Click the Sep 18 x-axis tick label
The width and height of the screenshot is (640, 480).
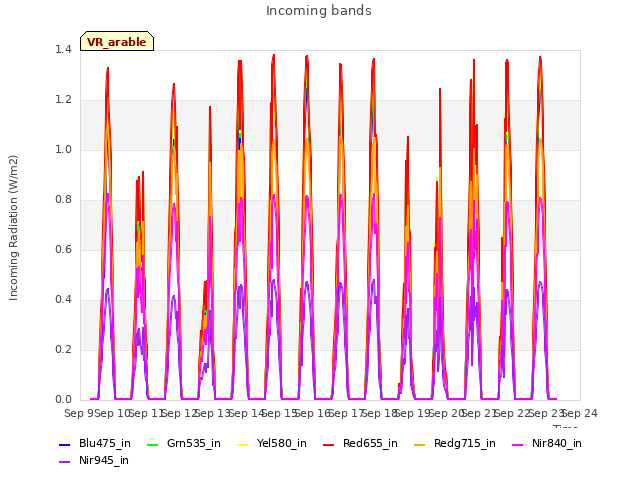tap(380, 413)
